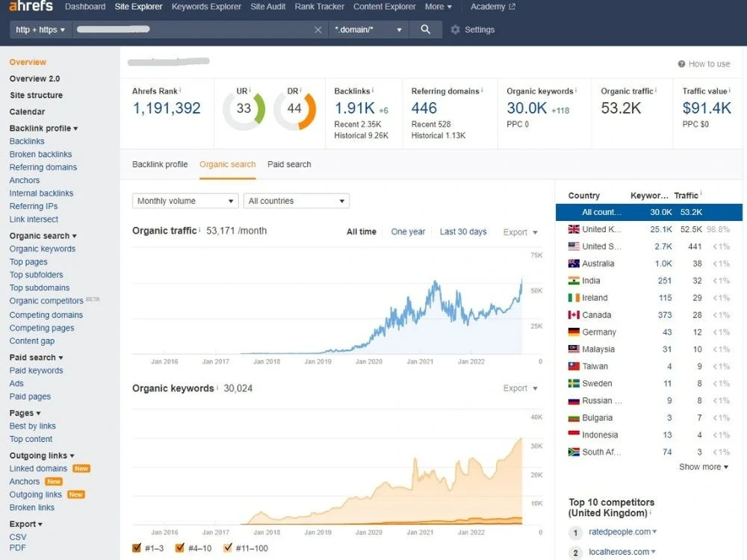Export as CSV from sidebar
747x560 pixels.
[18, 537]
